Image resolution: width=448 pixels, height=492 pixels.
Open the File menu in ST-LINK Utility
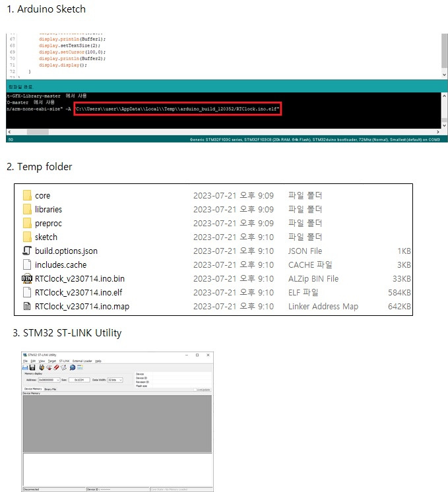tap(25, 361)
